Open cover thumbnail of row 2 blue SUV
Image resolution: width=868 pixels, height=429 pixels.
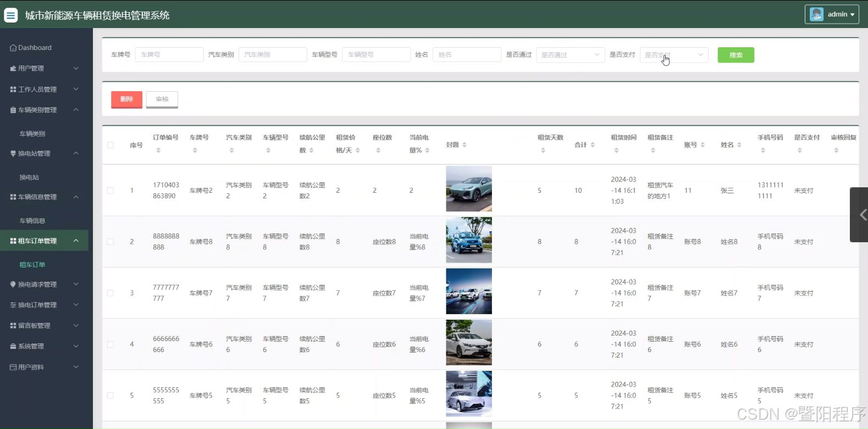pos(469,240)
